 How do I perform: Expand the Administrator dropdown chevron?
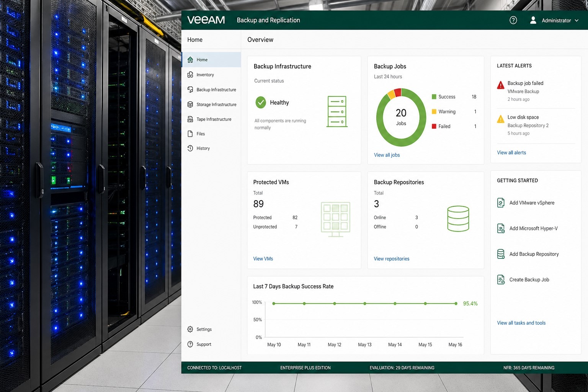pos(577,21)
